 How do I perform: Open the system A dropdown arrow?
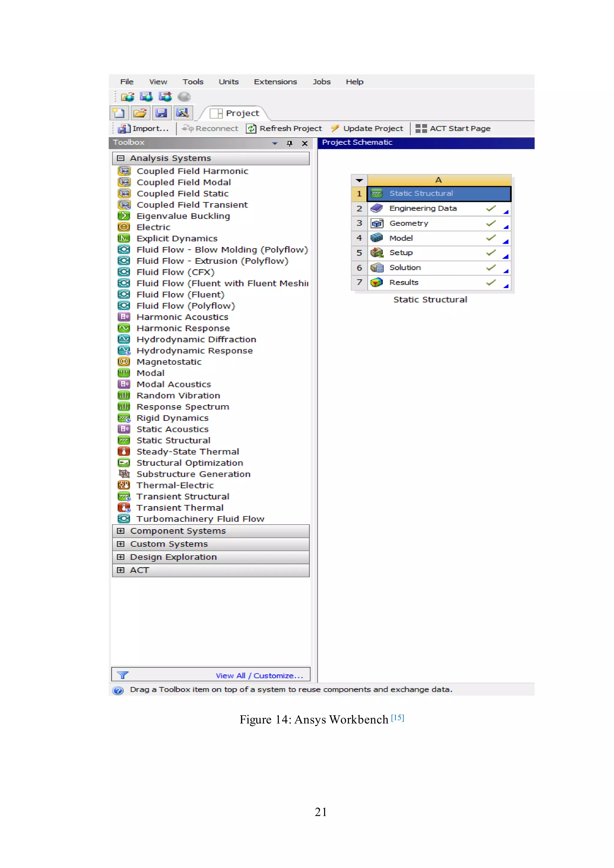(x=359, y=180)
